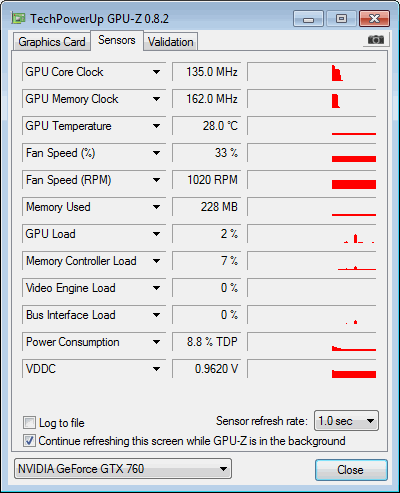Open the Power Consumption sensor dropdown
Screen dimensions: 400x493
pos(156,342)
